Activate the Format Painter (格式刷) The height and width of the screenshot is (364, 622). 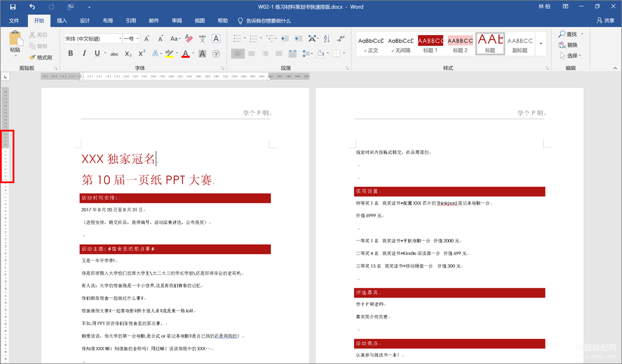click(40, 57)
